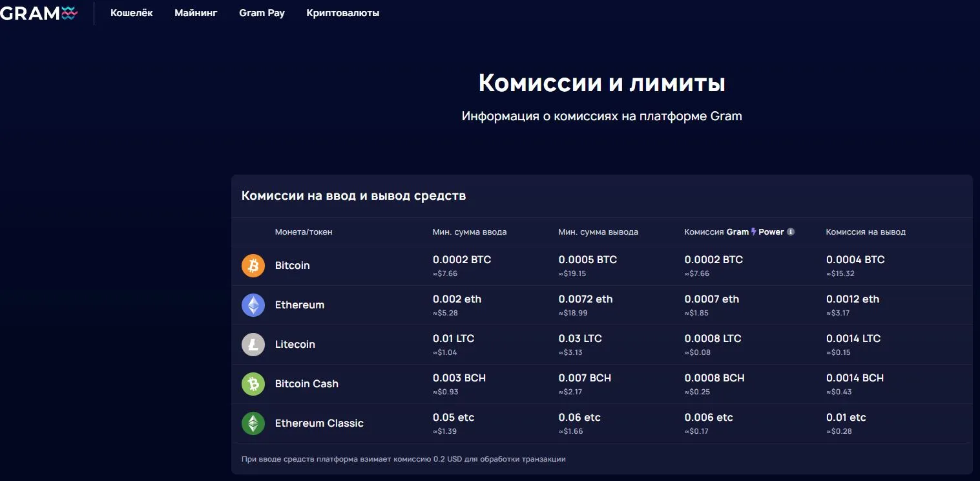Viewport: 980px width, 481px height.
Task: Select the Litecoin row name
Action: (295, 345)
